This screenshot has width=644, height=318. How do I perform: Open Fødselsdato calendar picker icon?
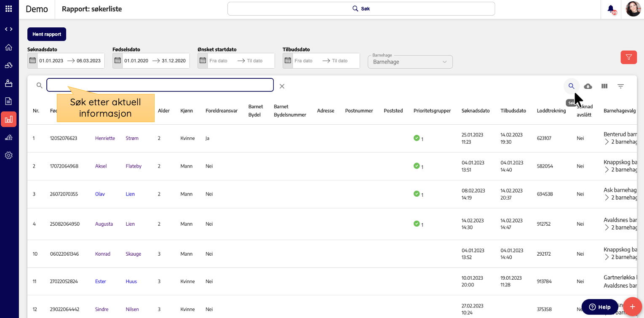tap(118, 61)
